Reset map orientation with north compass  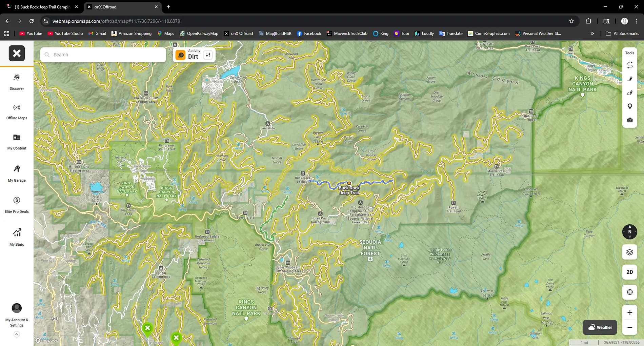(x=630, y=232)
